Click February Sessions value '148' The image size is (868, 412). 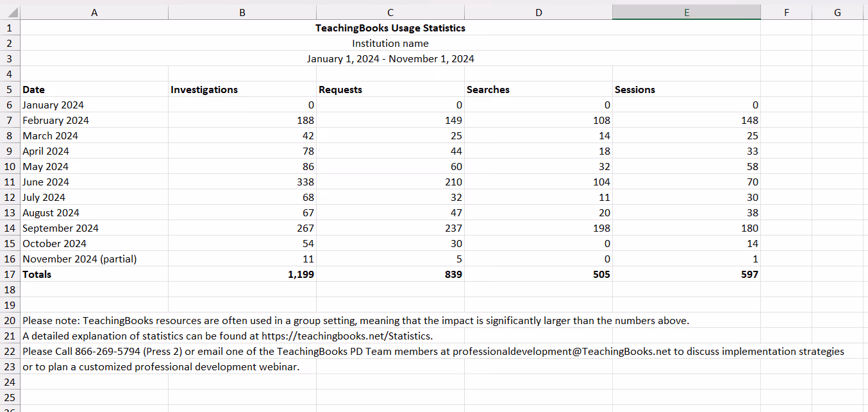pos(687,121)
